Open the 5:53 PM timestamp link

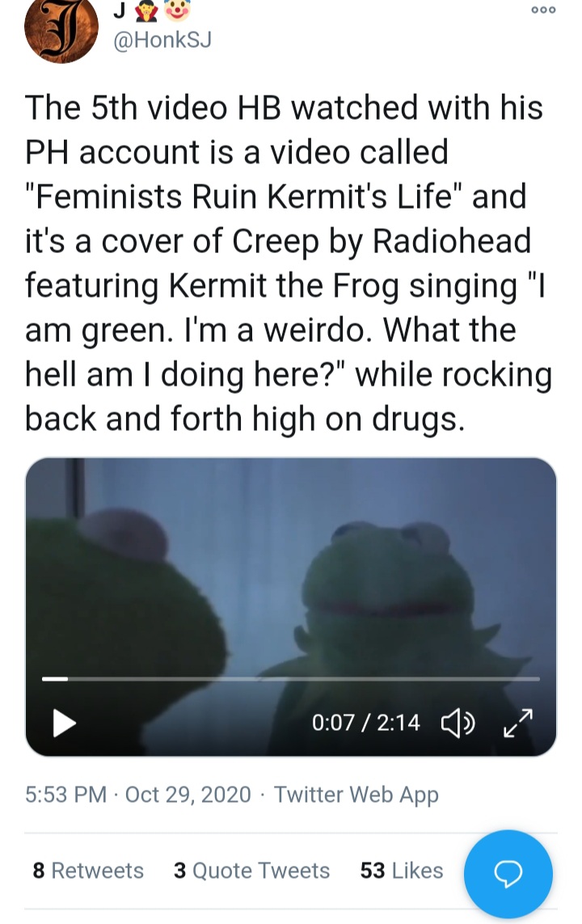click(66, 795)
